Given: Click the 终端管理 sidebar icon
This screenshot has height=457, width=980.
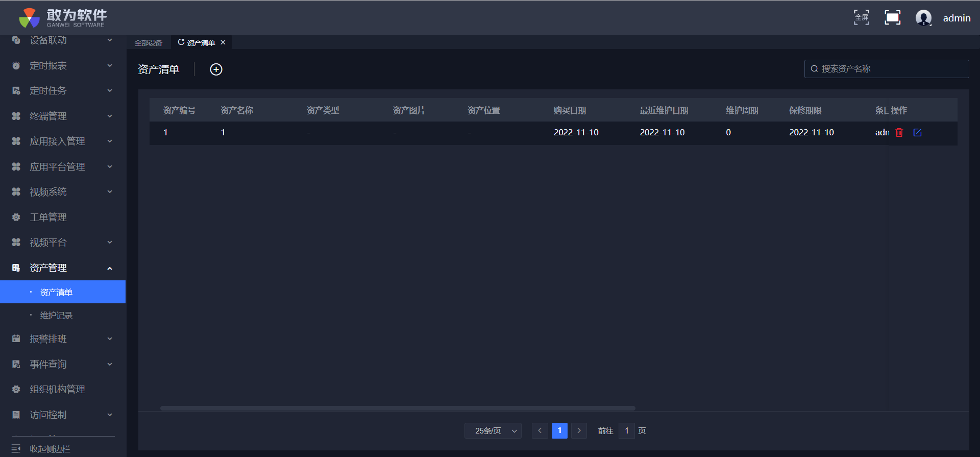Looking at the screenshot, I should pos(16,116).
